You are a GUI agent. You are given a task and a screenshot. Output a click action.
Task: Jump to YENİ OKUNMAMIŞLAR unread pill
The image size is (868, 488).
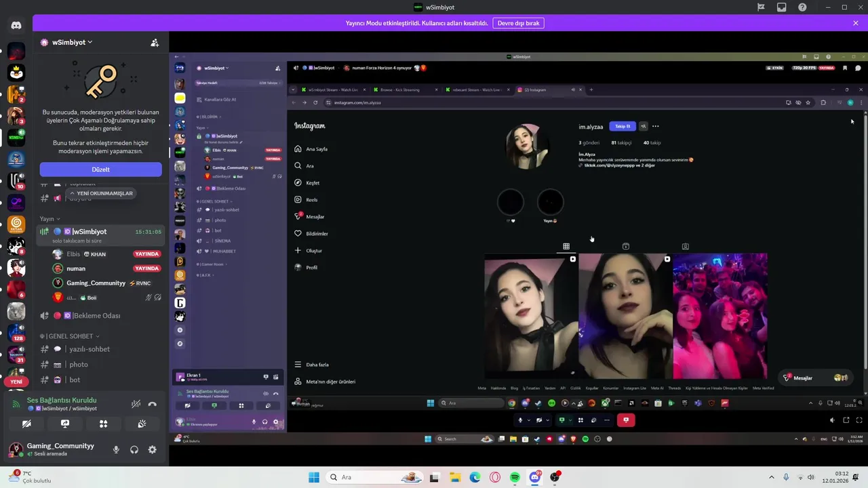point(100,193)
